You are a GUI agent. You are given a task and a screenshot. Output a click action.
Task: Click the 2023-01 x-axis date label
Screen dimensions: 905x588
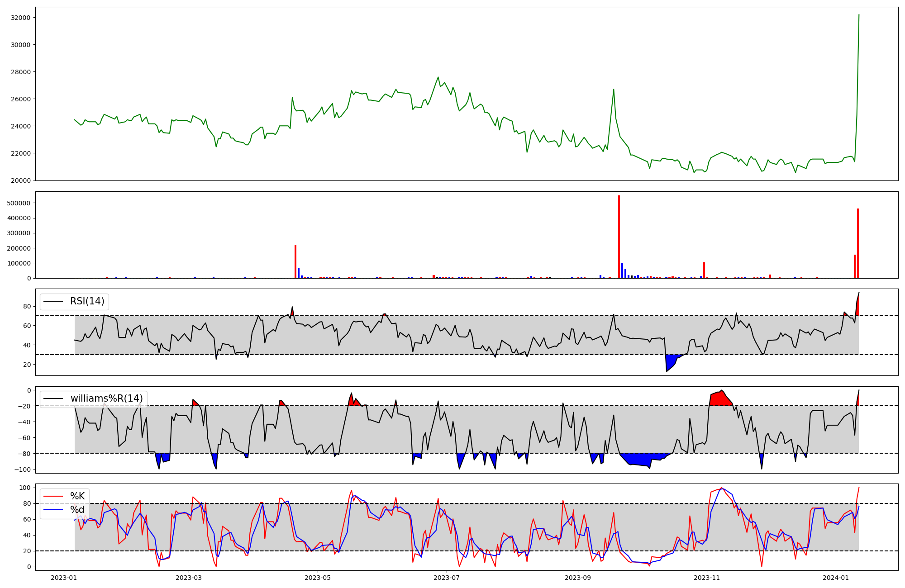[63, 578]
